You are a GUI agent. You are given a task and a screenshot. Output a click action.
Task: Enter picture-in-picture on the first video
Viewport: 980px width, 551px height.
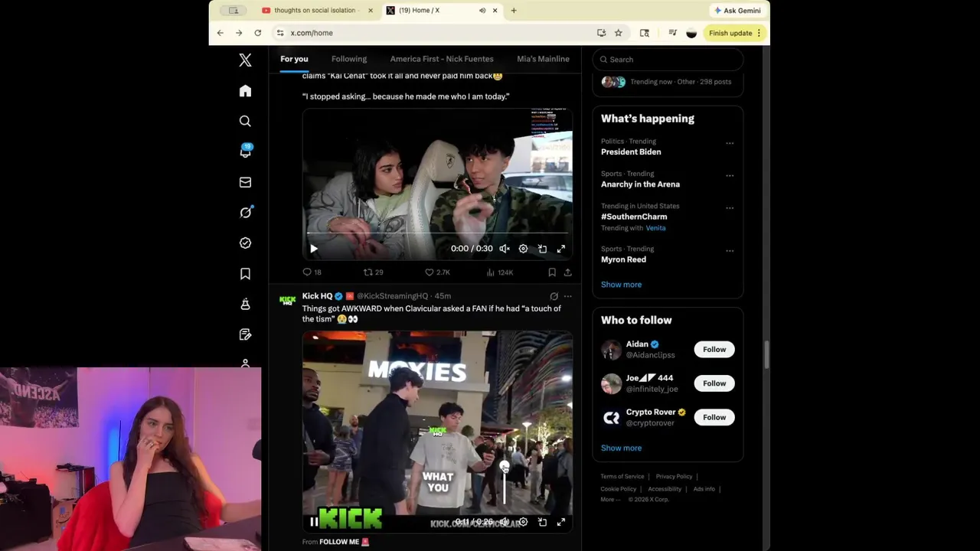click(542, 249)
